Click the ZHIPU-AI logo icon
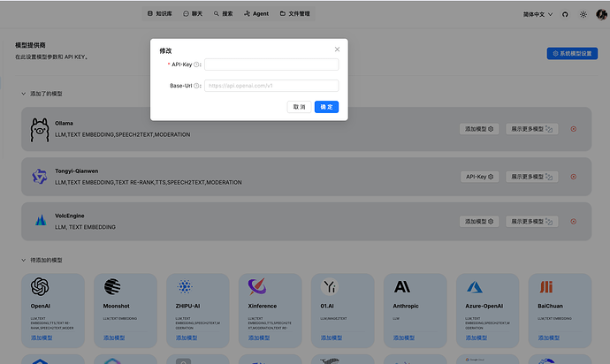The image size is (610, 364). [185, 286]
